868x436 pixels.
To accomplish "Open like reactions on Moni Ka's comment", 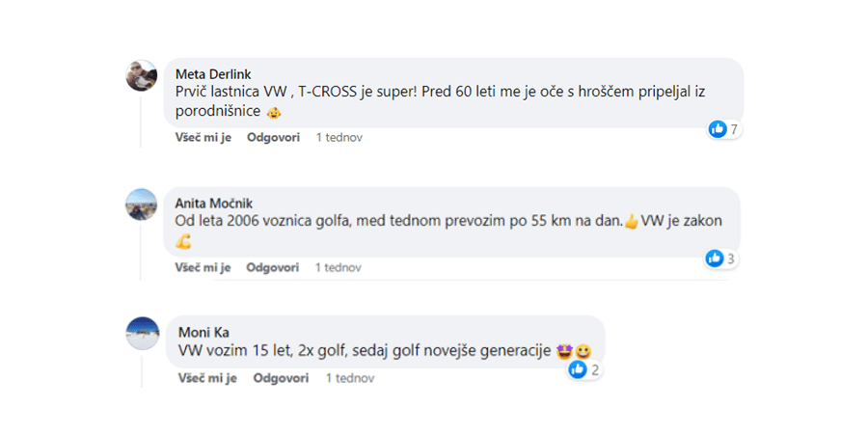I will [x=584, y=369].
